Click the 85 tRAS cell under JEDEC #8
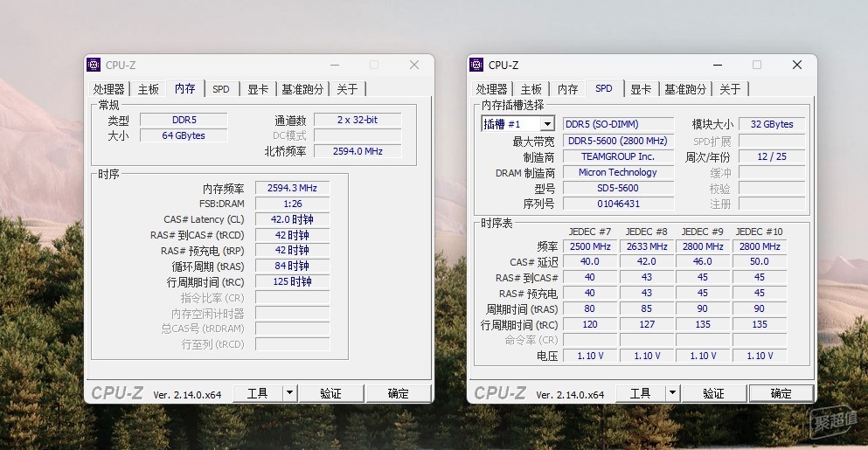This screenshot has height=450, width=868. click(647, 308)
